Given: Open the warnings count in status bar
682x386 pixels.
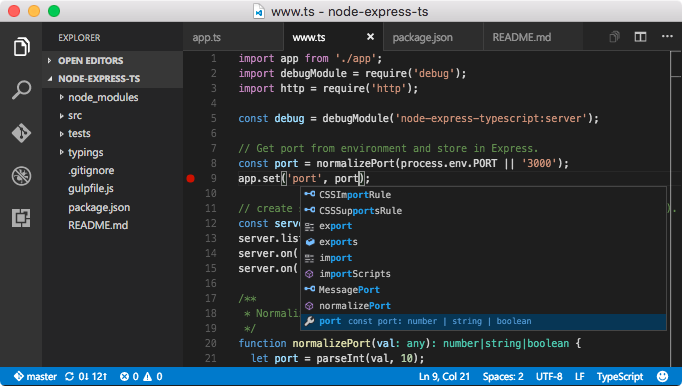Looking at the screenshot, I should point(153,376).
